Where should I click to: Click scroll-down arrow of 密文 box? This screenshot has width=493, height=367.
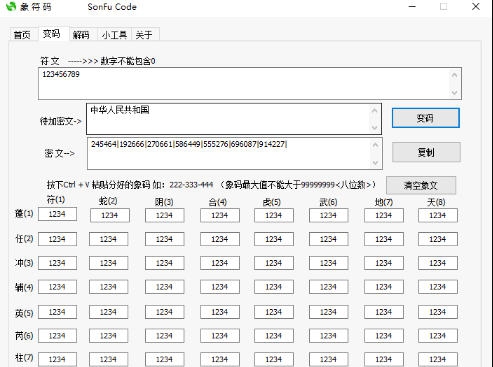375,162
